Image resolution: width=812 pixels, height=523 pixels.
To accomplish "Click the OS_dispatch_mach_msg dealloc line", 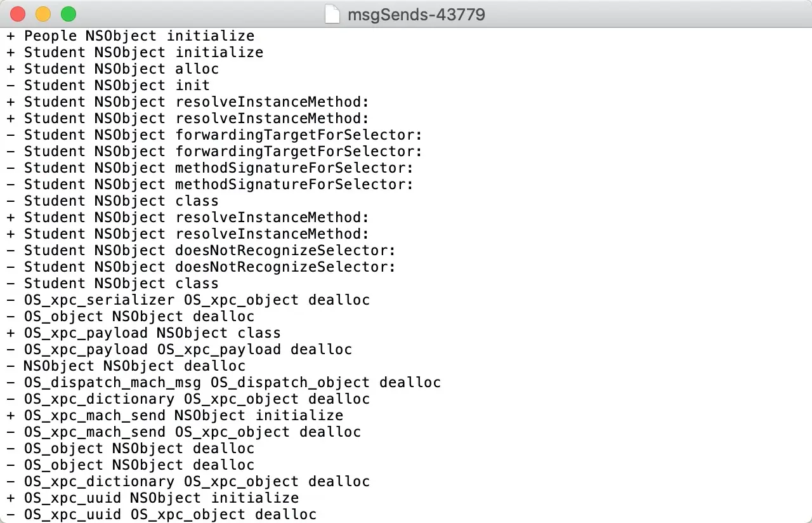I will [x=224, y=383].
